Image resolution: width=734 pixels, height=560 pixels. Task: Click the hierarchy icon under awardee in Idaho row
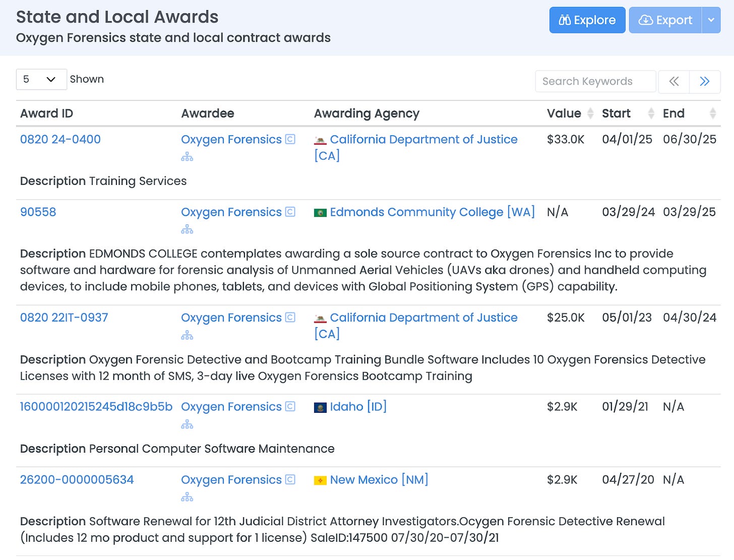click(x=187, y=424)
